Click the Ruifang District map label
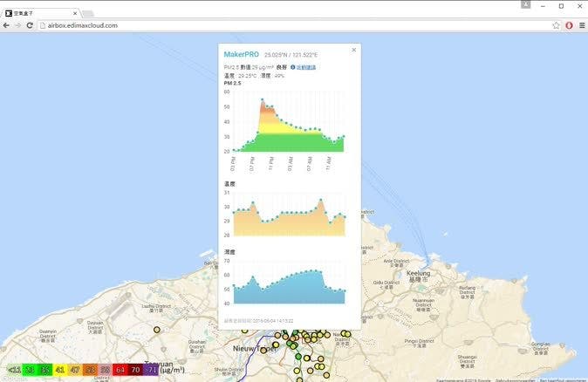588x382 pixels. tap(467, 292)
